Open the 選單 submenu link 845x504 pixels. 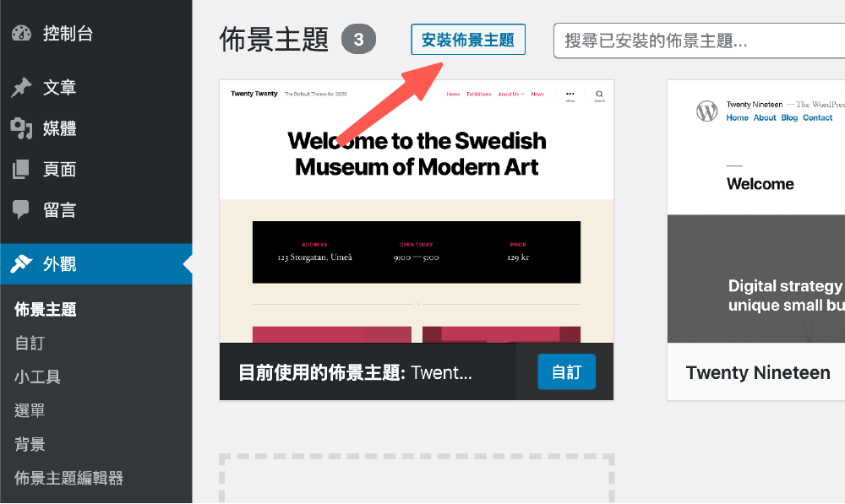[30, 410]
